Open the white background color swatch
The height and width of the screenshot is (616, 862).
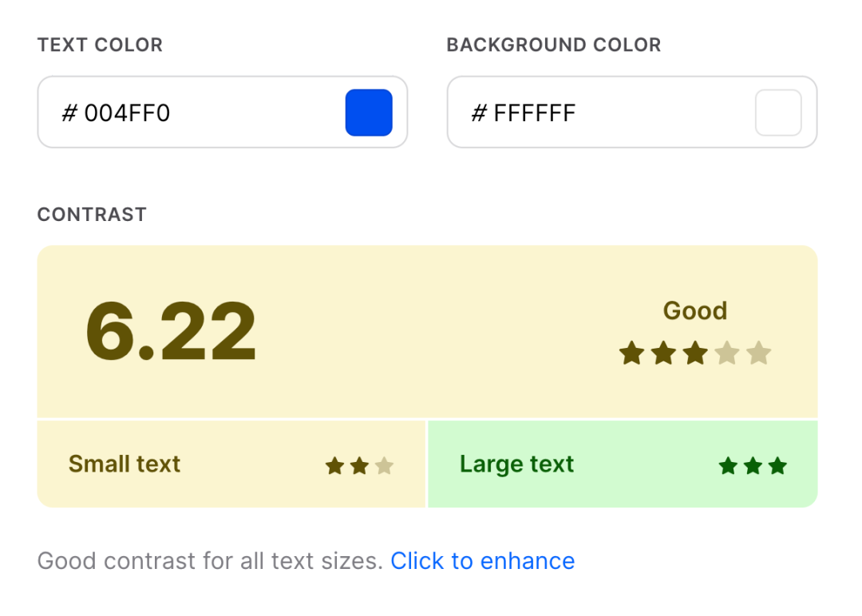click(x=778, y=113)
